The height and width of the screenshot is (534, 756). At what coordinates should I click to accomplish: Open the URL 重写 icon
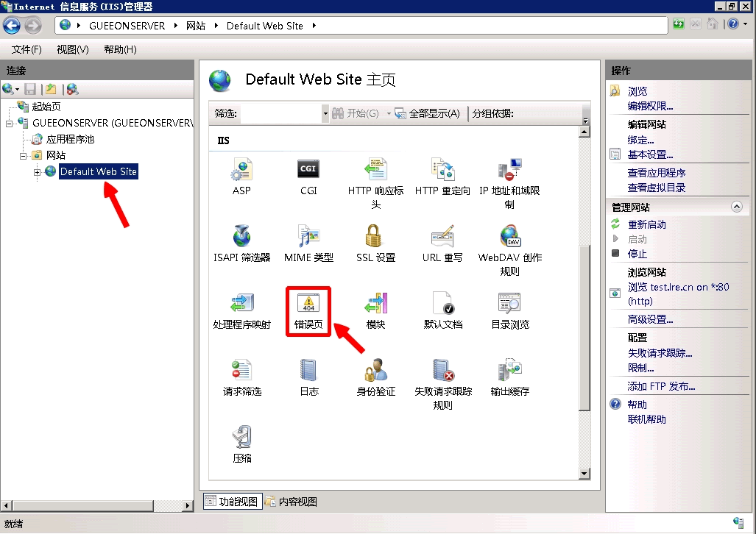(442, 238)
